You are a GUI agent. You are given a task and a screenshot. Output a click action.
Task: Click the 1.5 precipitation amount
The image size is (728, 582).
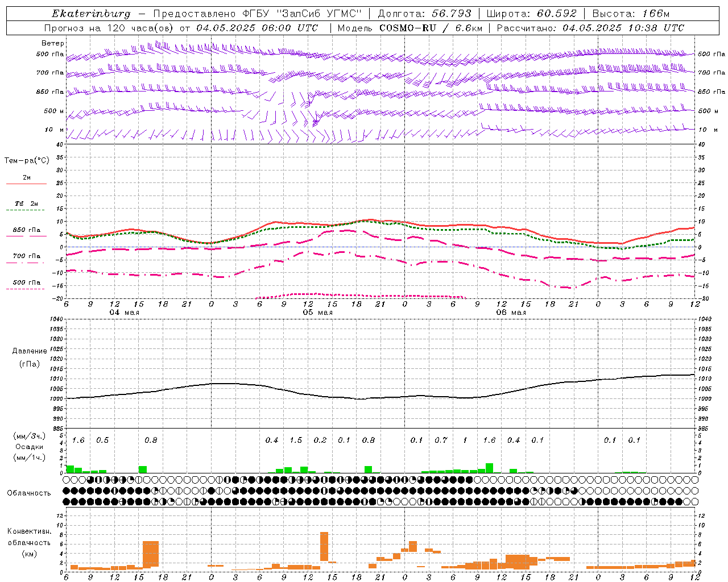tap(296, 440)
